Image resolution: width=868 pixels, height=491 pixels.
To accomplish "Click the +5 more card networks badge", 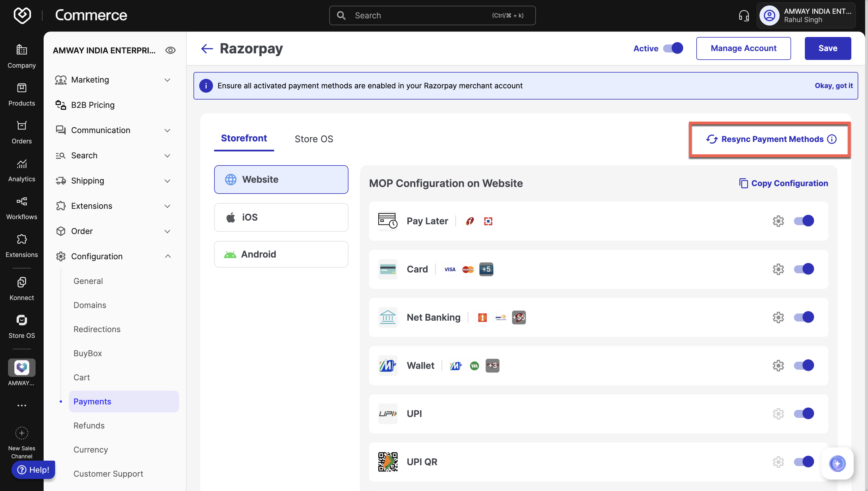I will pos(486,269).
